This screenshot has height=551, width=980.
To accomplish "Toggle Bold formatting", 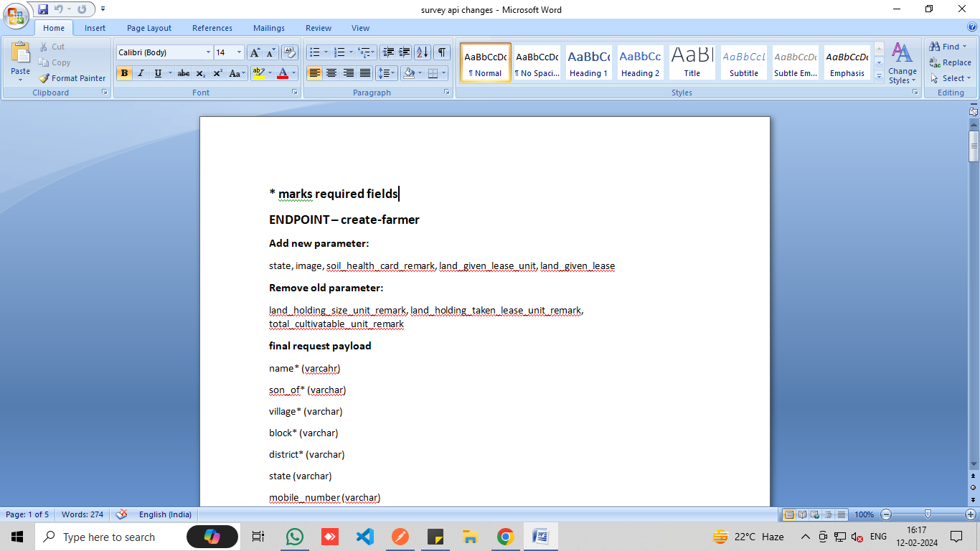I will click(x=124, y=73).
